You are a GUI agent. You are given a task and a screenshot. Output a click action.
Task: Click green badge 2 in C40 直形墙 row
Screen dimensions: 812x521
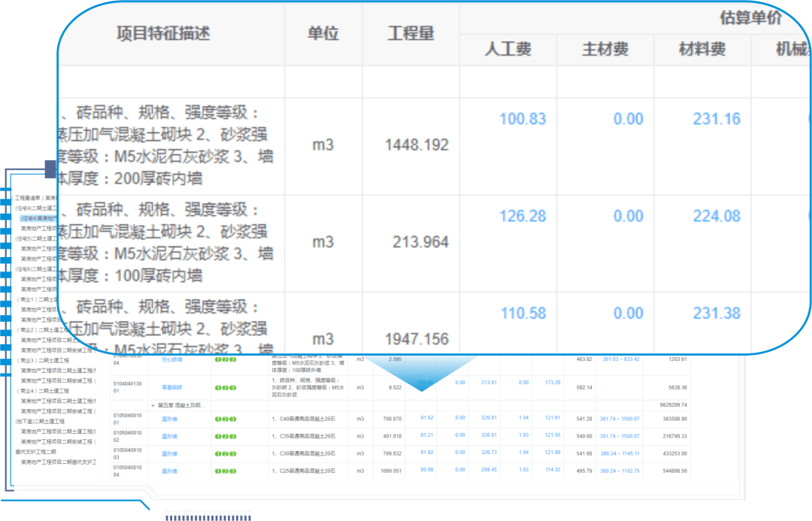pyautogui.click(x=226, y=419)
